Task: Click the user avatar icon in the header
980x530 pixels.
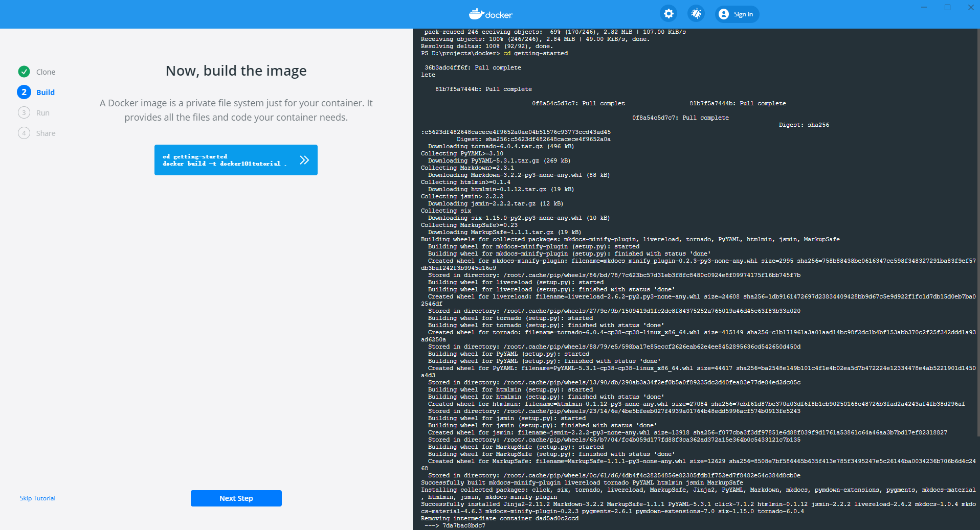Action: click(x=723, y=14)
